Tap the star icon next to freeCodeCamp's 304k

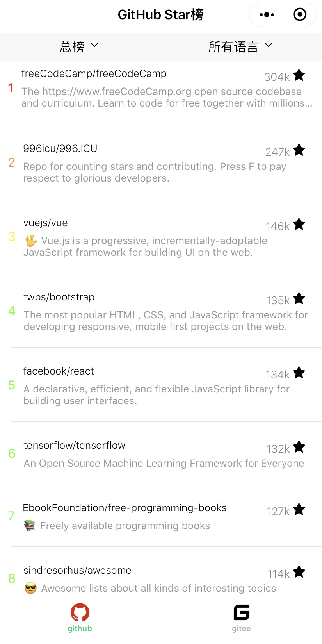[x=299, y=75]
